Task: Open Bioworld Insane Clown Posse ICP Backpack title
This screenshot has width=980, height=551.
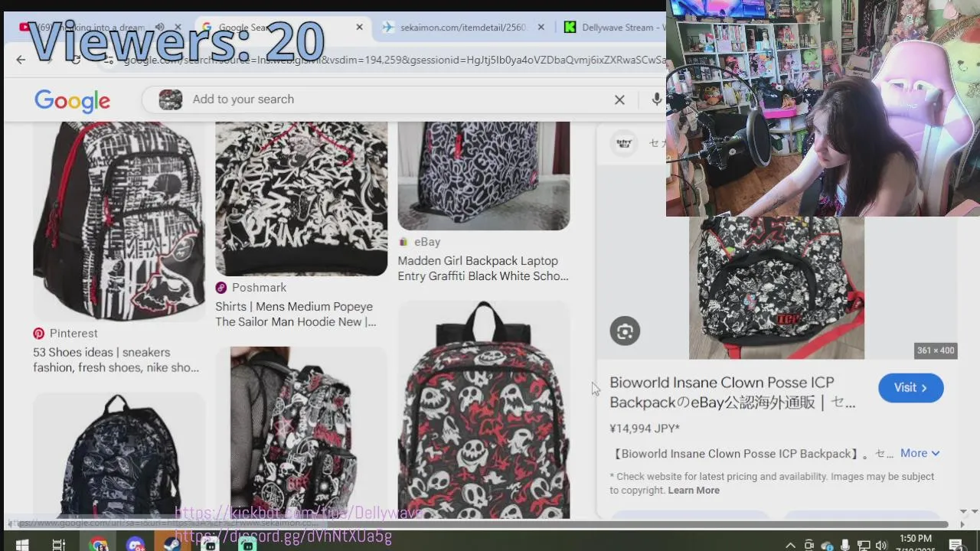Action: (x=733, y=392)
